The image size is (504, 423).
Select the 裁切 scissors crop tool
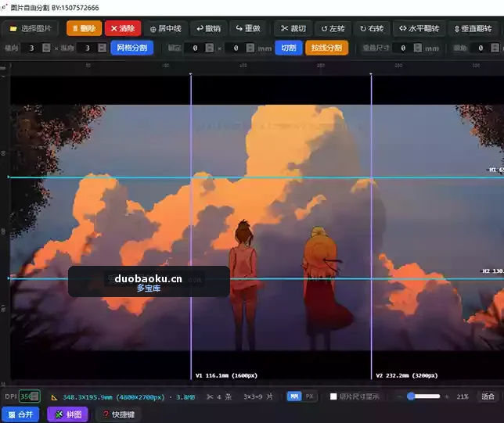pos(293,29)
